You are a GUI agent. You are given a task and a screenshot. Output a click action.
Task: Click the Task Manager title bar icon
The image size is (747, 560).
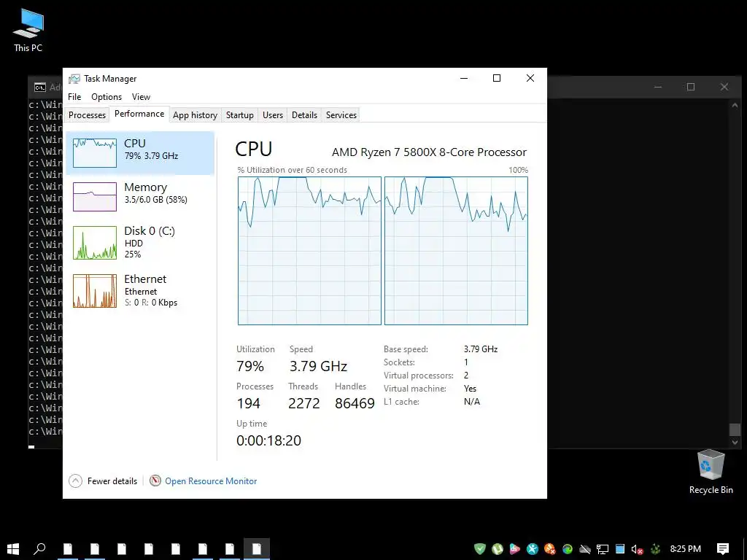tap(74, 79)
